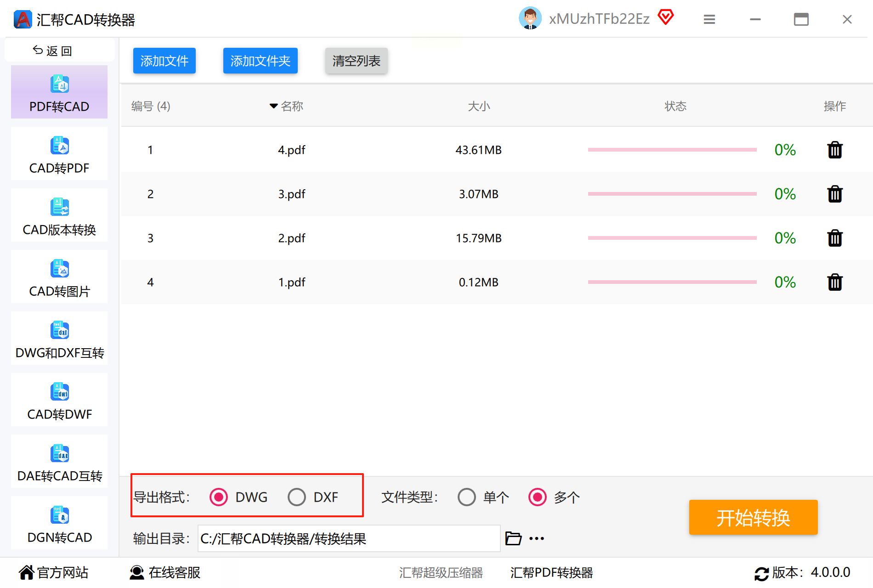
Task: Open the hamburger menu in title bar
Action: coord(709,19)
